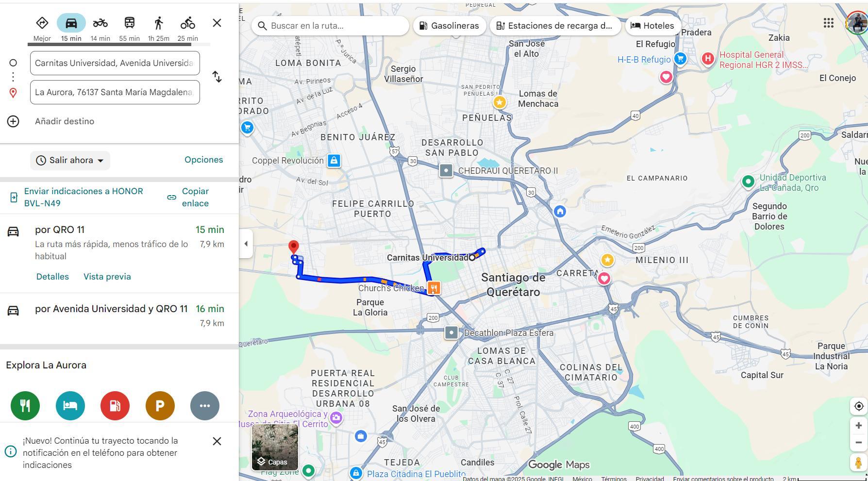868x481 pixels.
Task: Collapse the side panel with arrow
Action: coord(246,244)
